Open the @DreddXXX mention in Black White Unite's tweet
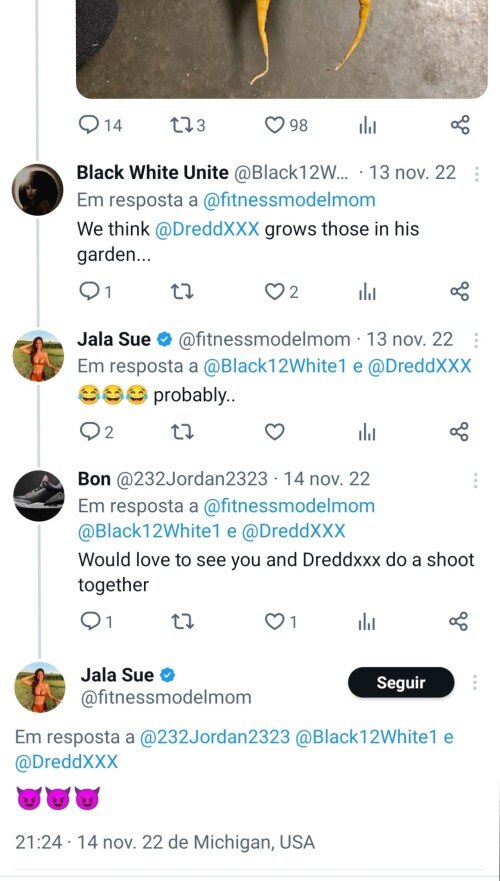This screenshot has width=500, height=881. click(207, 229)
